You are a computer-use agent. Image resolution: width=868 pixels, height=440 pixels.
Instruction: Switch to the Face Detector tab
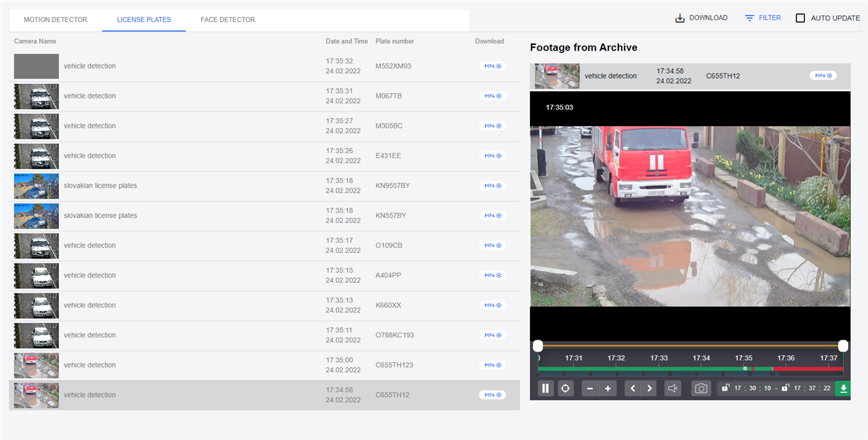coord(228,20)
